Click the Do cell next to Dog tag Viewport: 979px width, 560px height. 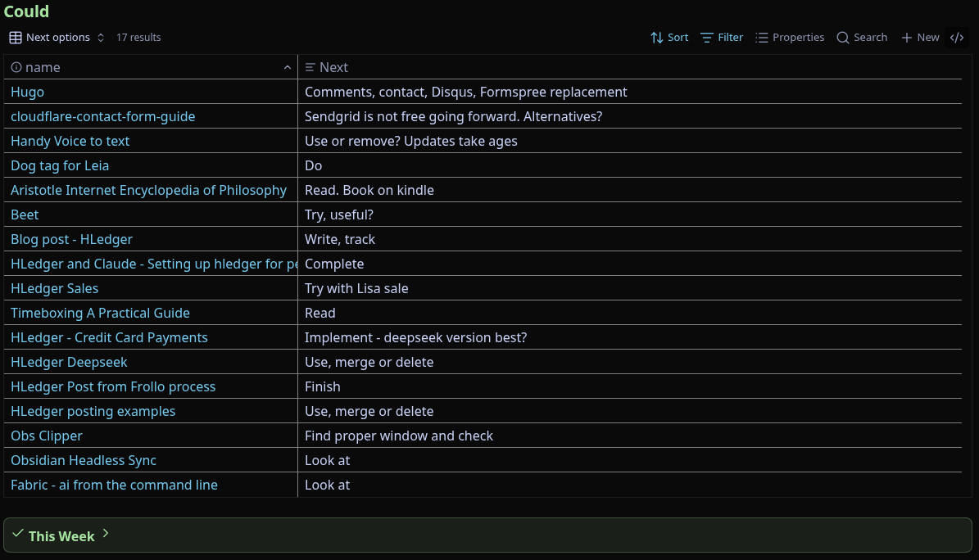pyautogui.click(x=313, y=165)
